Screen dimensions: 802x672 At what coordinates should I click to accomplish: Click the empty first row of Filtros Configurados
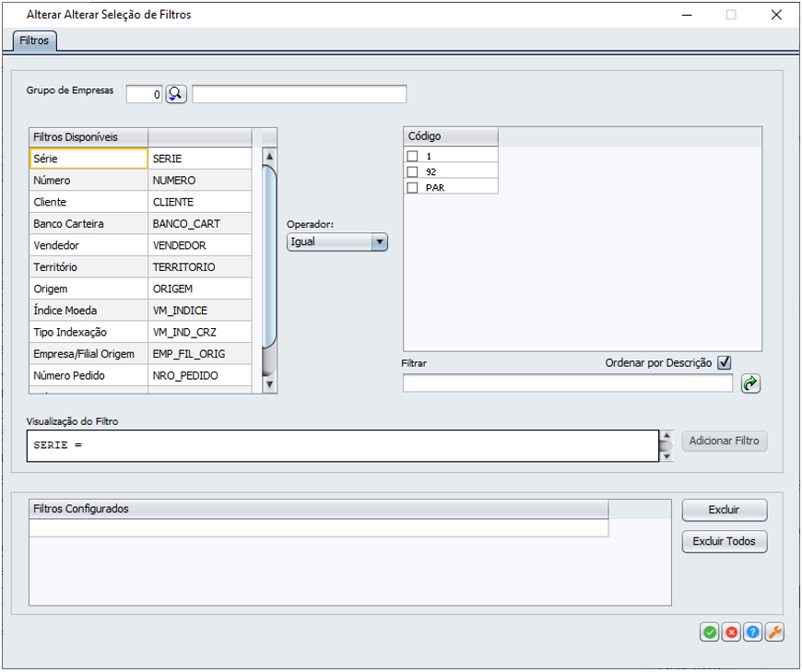point(319,528)
